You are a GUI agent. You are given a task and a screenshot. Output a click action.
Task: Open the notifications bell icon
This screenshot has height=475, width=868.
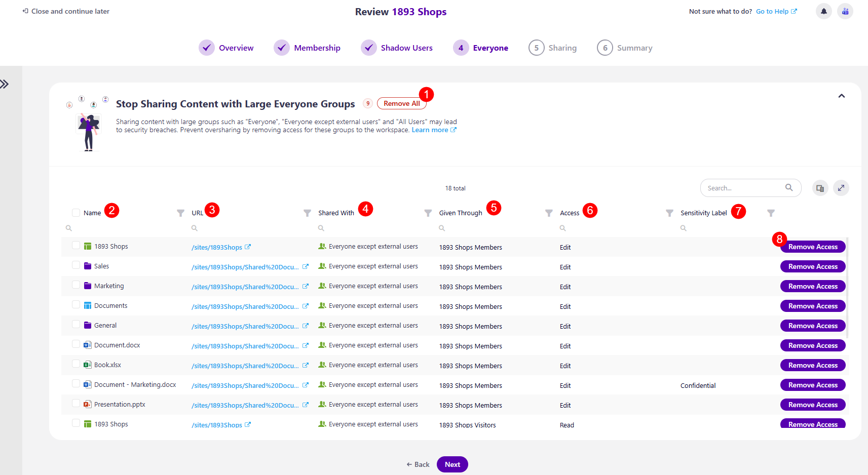coord(823,11)
